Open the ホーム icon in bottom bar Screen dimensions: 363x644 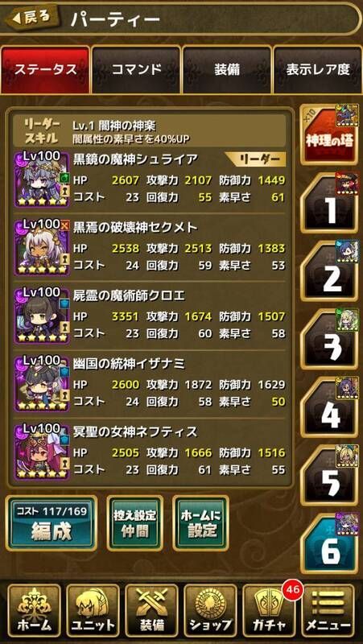tap(34, 611)
